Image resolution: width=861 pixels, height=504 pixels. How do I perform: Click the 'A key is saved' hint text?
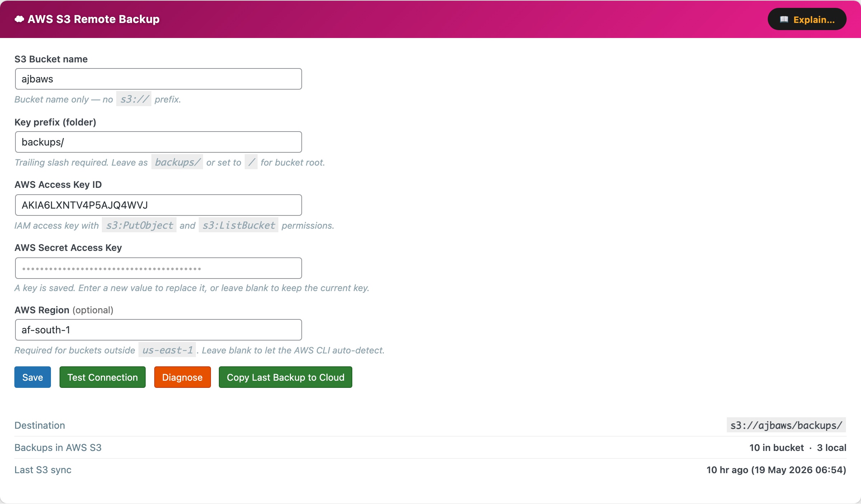tap(192, 288)
